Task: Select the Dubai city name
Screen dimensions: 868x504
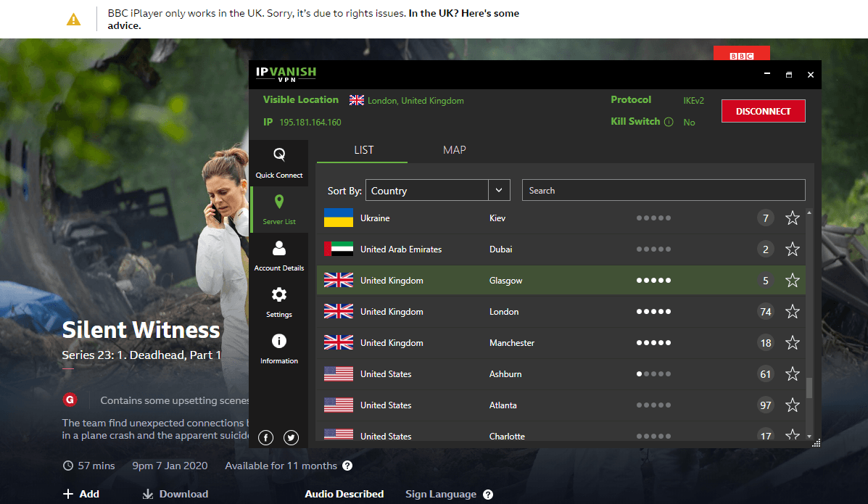Action: point(500,249)
